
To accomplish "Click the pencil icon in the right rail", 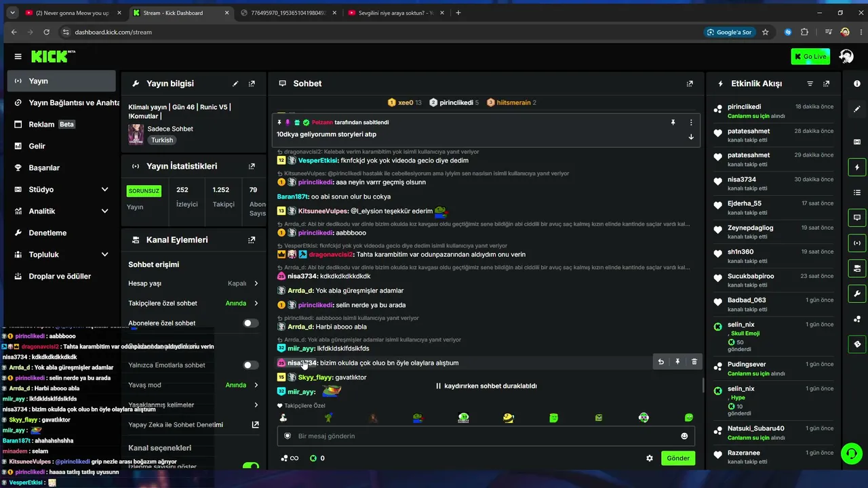I will (x=857, y=109).
